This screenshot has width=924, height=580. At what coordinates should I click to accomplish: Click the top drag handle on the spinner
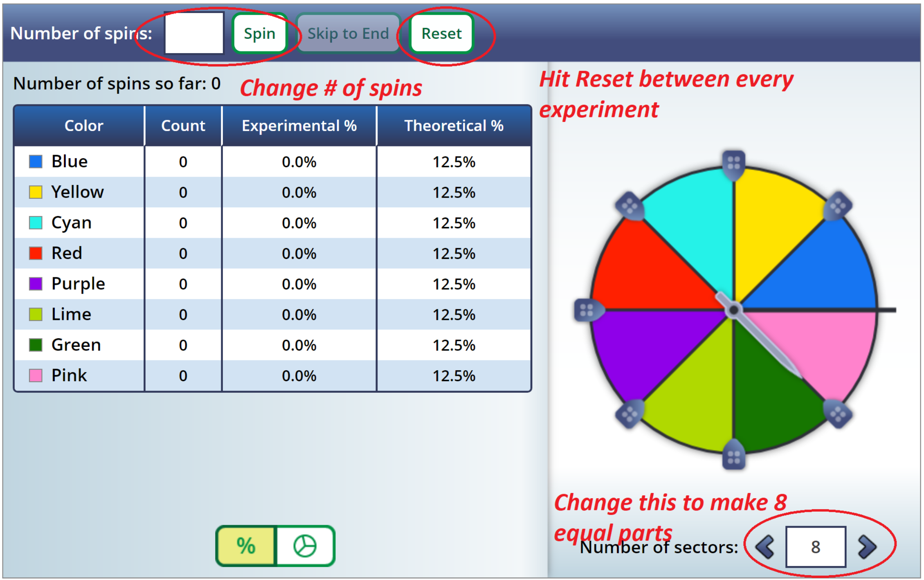point(733,164)
